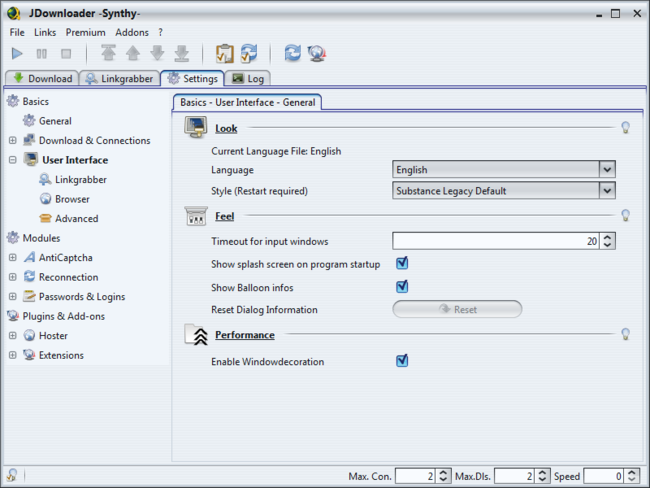Click the blue Reconnect arrows icon
The image size is (650, 488).
[x=293, y=53]
